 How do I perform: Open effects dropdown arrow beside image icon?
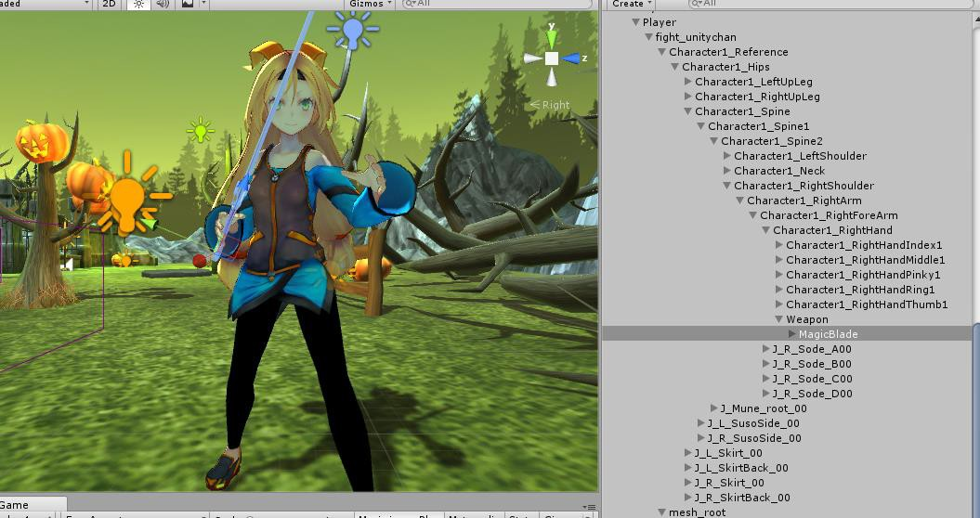[204, 4]
